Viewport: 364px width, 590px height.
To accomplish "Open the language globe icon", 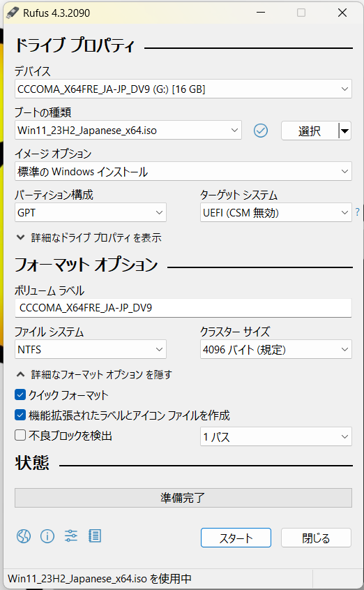I will click(x=23, y=536).
